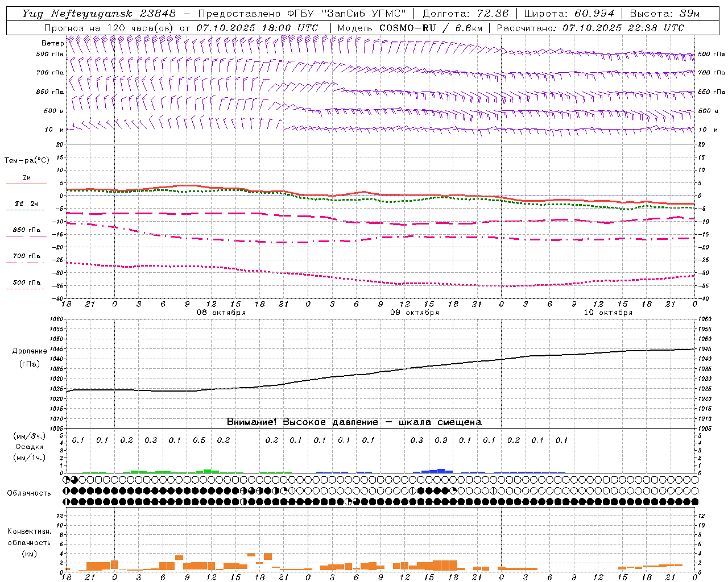Click the 'Высота: 39м' header field
The width and height of the screenshot is (728, 582).
[665, 14]
